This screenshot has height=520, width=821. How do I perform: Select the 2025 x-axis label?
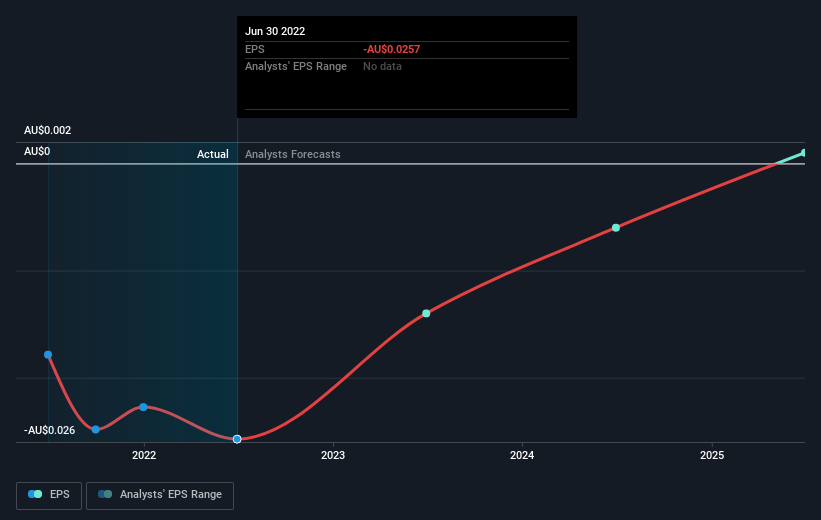[712, 456]
